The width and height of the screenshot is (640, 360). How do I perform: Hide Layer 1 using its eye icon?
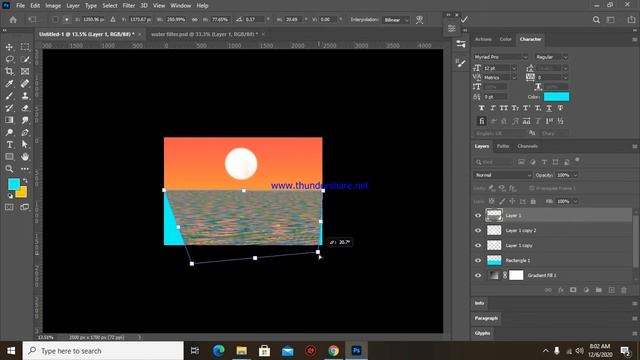478,216
